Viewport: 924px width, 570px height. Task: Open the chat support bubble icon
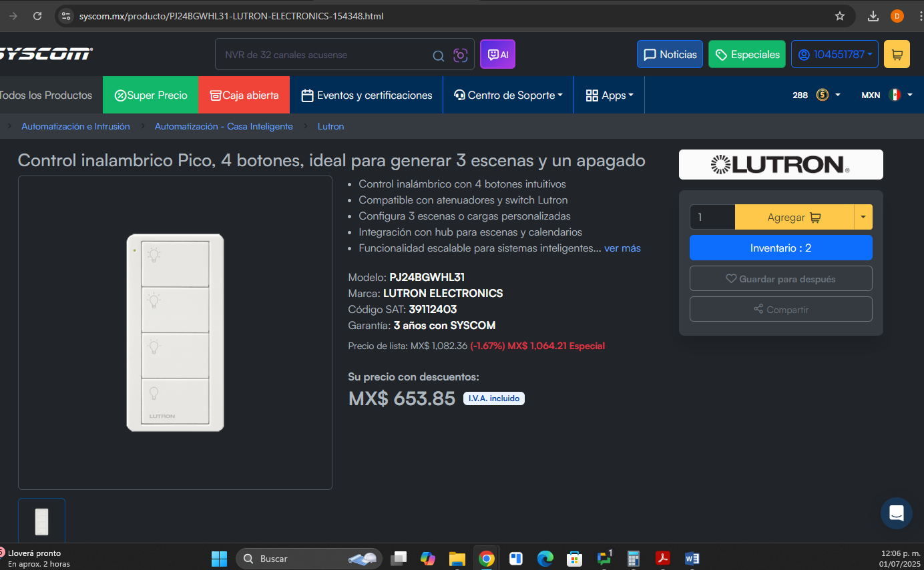click(x=896, y=513)
